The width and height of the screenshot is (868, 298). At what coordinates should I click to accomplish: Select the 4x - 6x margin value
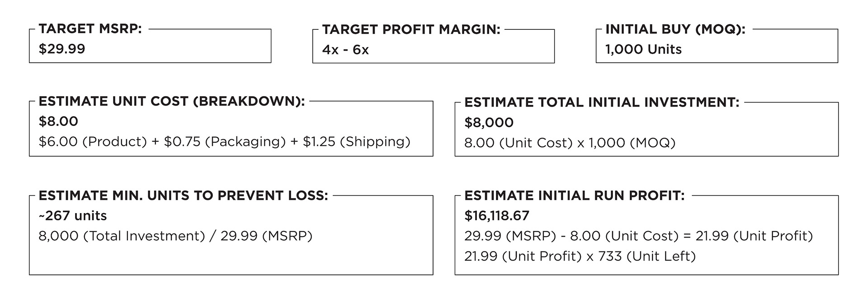345,50
